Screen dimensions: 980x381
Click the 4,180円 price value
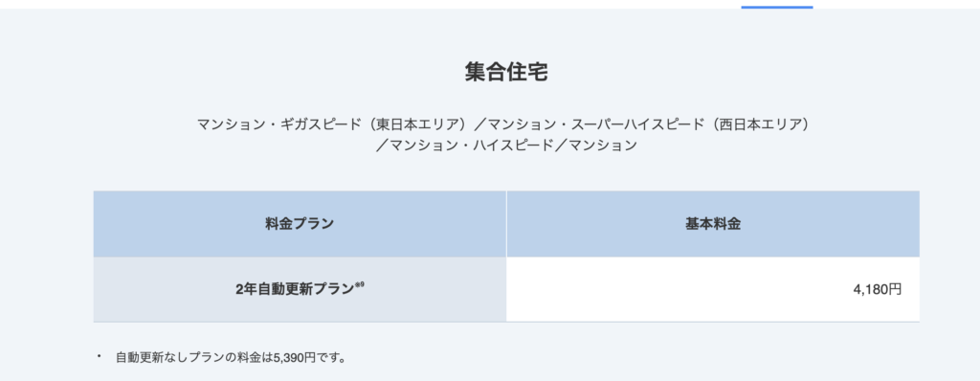[877, 290]
